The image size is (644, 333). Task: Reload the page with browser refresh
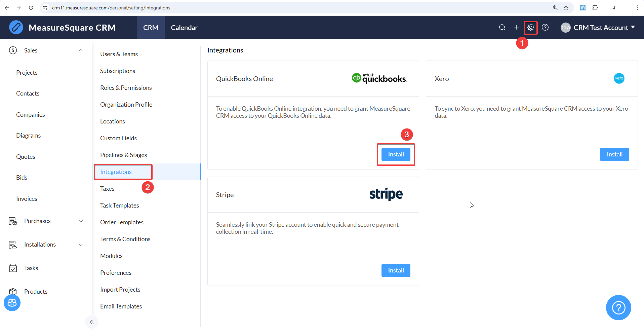coord(31,8)
